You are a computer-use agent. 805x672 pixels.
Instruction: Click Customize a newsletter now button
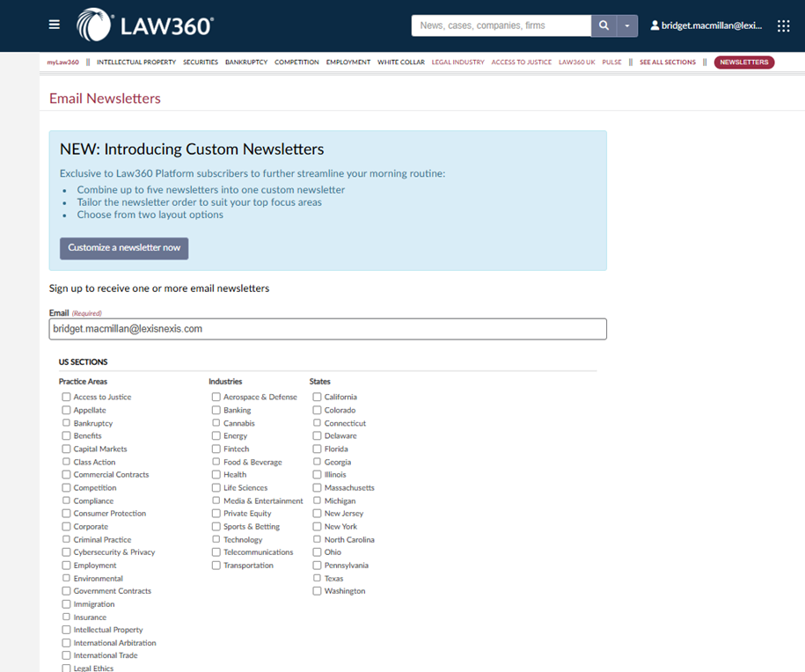click(124, 248)
